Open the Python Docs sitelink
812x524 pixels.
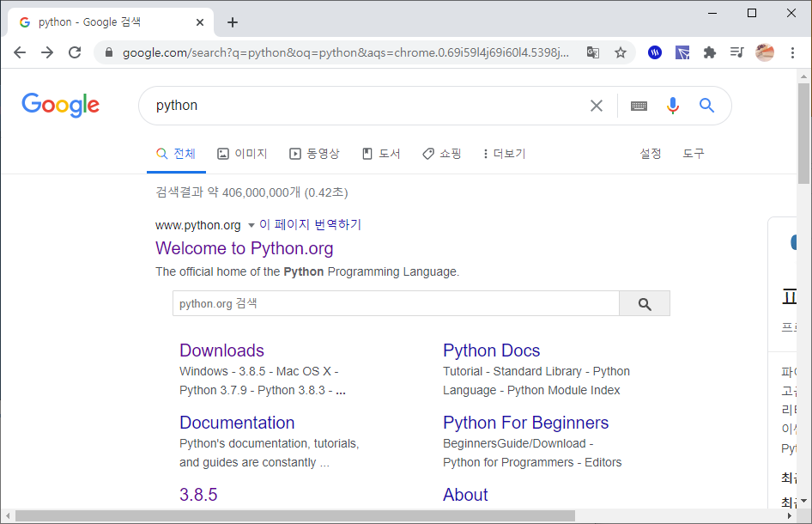(x=492, y=350)
